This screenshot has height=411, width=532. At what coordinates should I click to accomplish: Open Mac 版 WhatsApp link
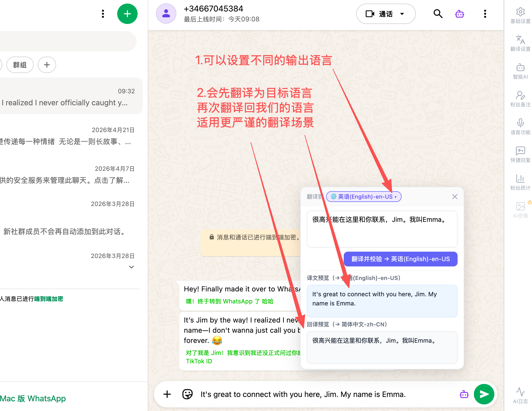(33, 398)
